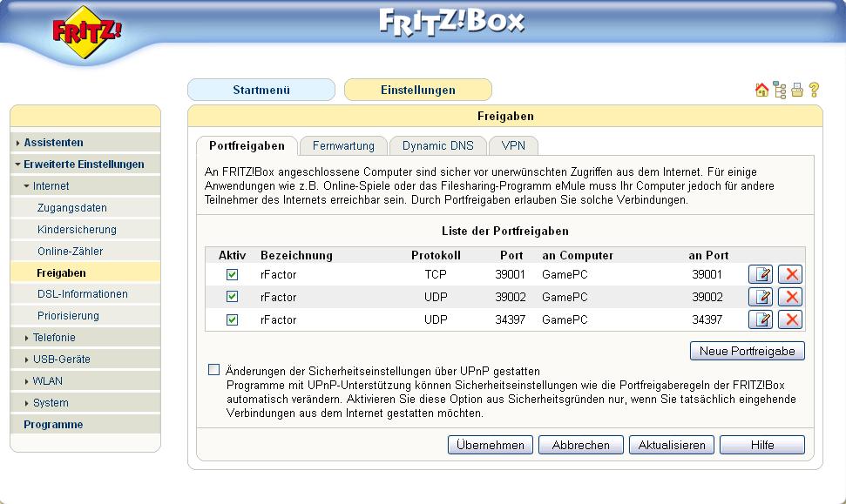The height and width of the screenshot is (504, 846).
Task: Click the yellow question mark help icon
Action: (814, 90)
